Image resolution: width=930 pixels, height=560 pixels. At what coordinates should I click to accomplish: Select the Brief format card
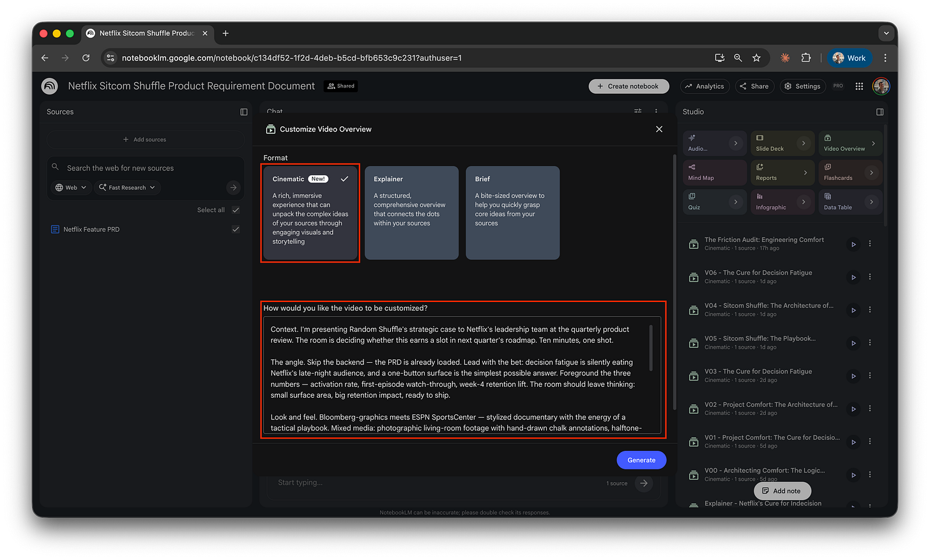[513, 213]
